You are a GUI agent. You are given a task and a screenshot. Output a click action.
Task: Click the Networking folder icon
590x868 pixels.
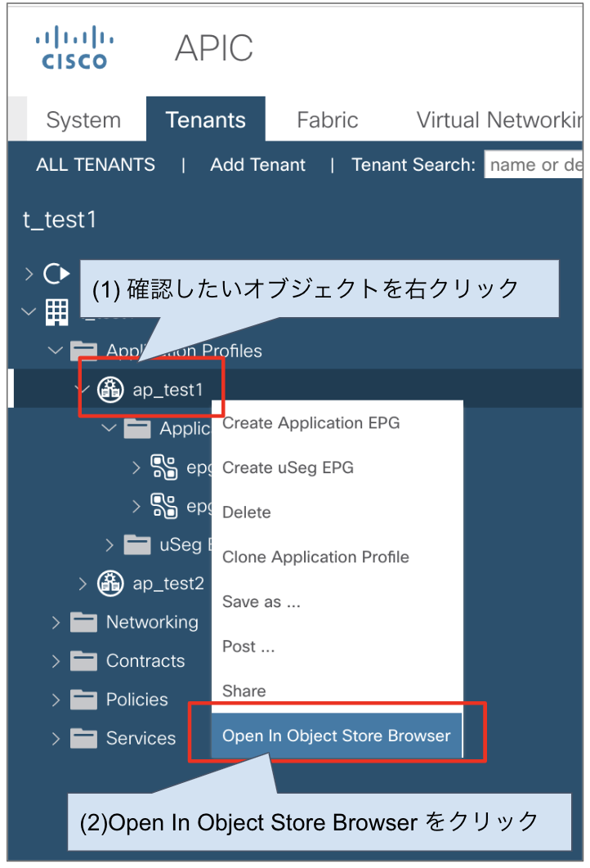pos(83,622)
